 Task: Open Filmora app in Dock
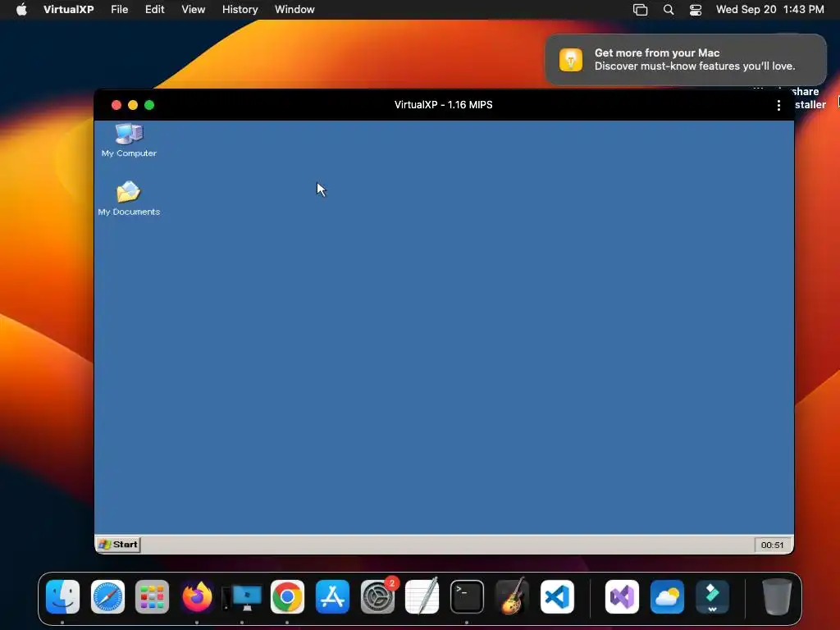click(712, 597)
